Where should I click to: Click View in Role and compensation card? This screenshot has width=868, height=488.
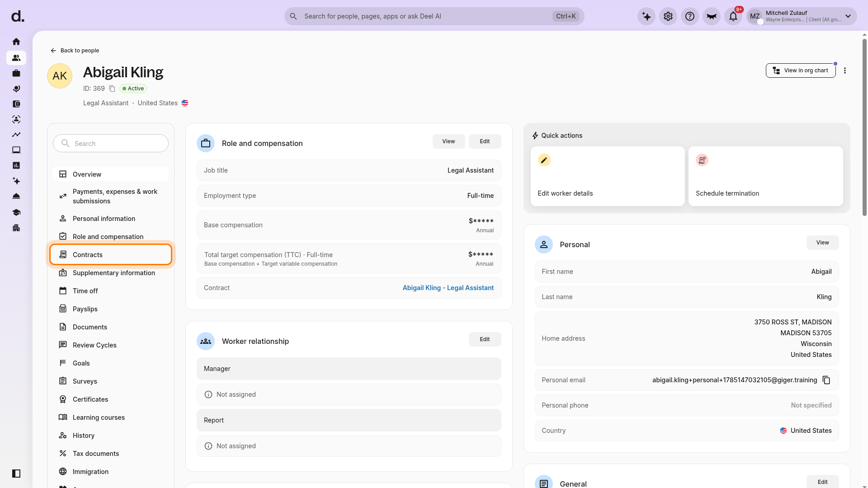click(x=448, y=141)
